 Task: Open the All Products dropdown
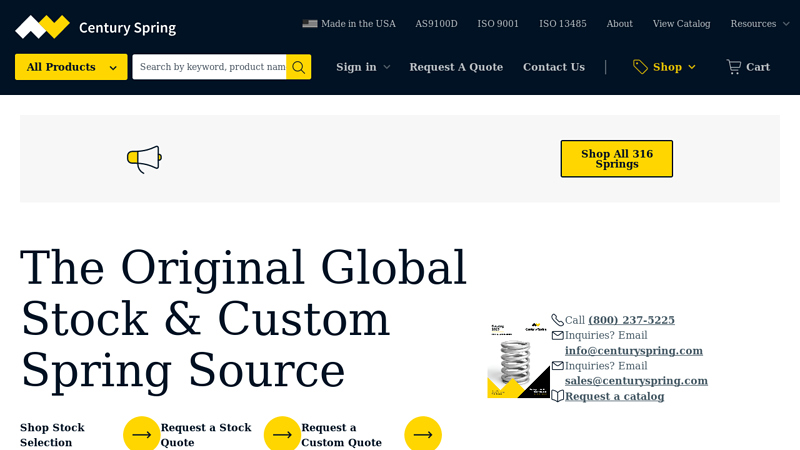coord(71,67)
